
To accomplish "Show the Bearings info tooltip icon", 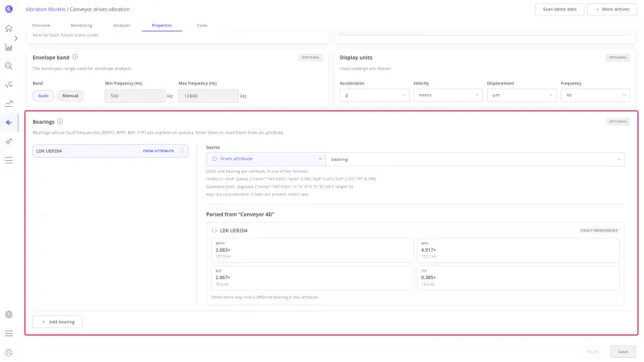I will coord(60,121).
